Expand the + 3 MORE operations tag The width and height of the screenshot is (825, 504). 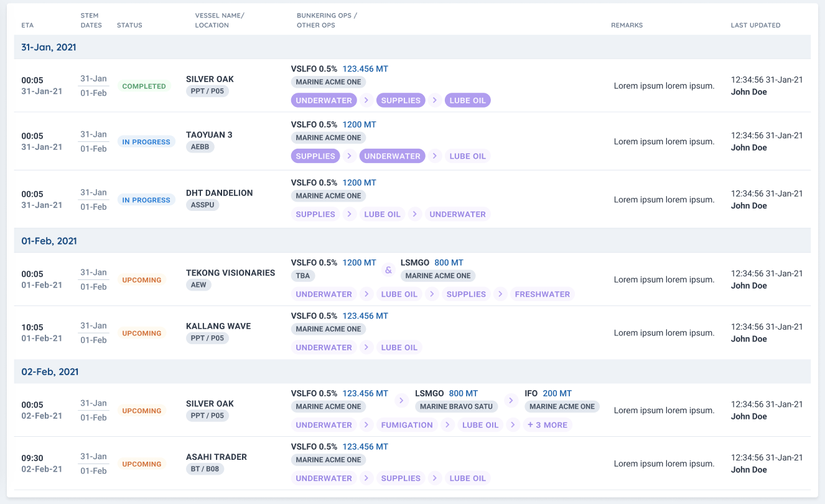point(547,425)
